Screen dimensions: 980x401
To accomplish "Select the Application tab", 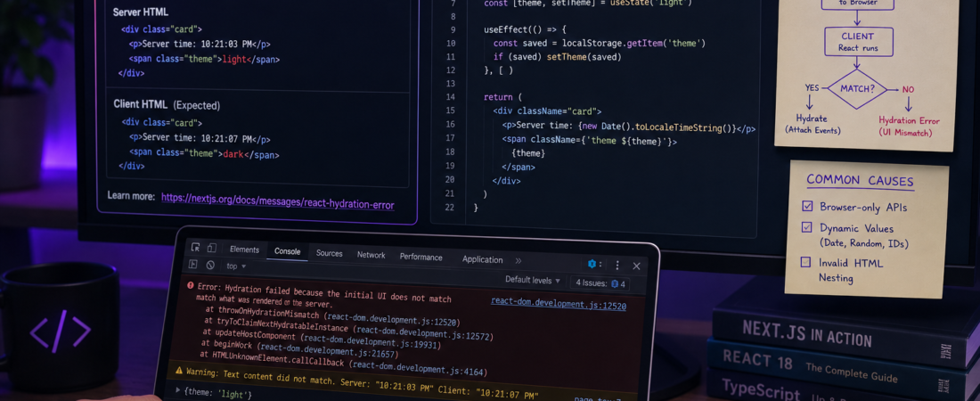I will pos(483,259).
